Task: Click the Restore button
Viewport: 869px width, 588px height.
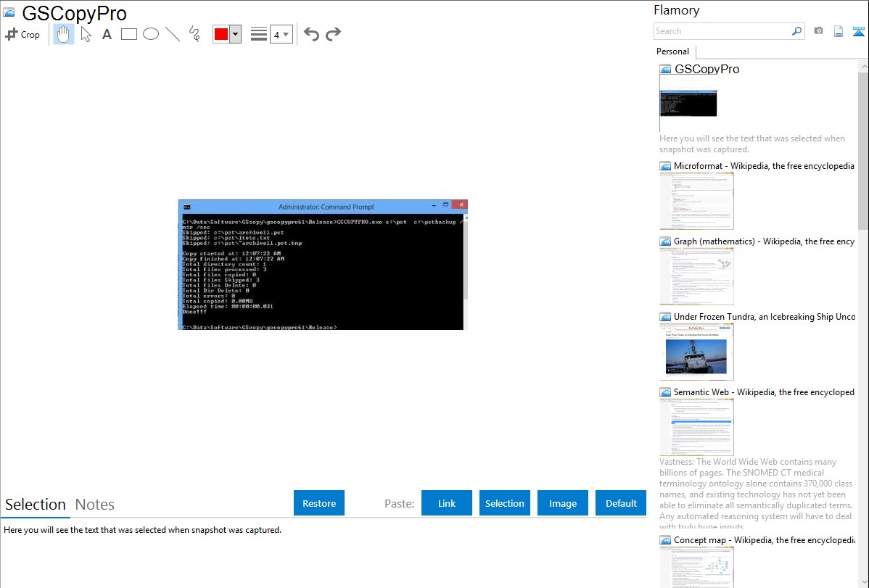Action: [319, 503]
